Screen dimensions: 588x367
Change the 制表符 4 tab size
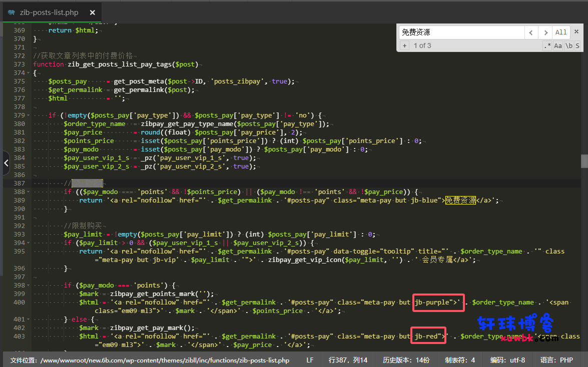point(460,360)
